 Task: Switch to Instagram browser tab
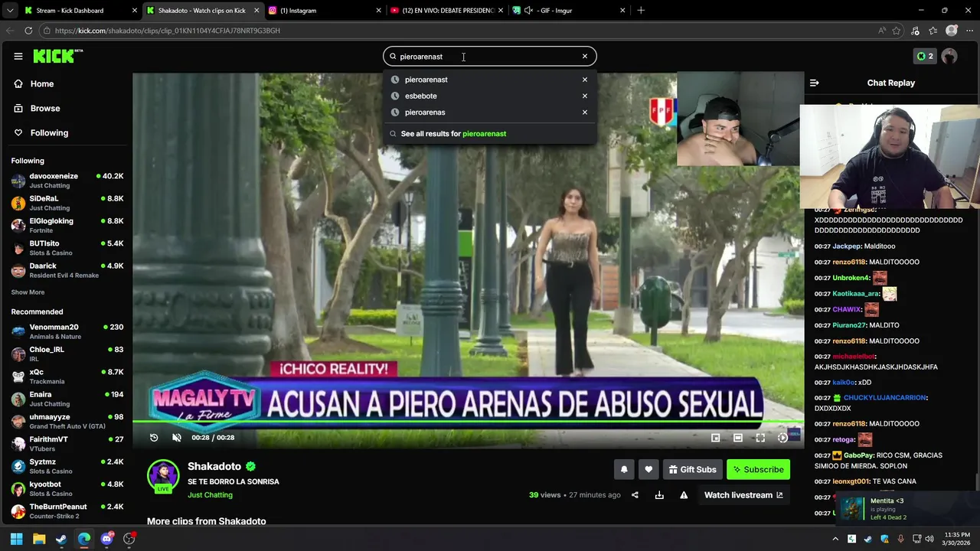[325, 10]
